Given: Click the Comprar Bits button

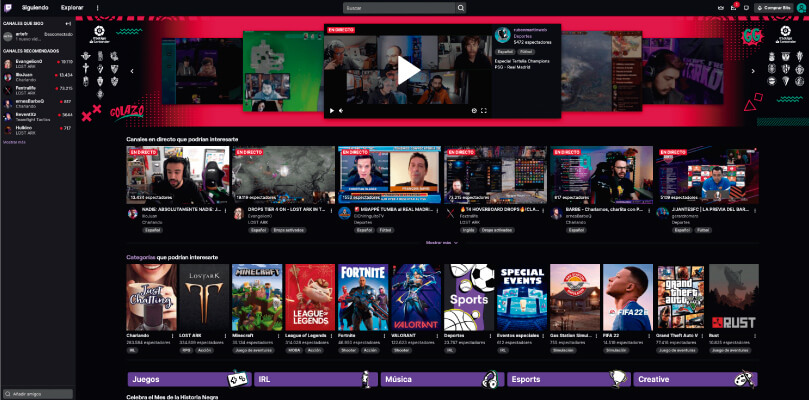Looking at the screenshot, I should pos(773,8).
